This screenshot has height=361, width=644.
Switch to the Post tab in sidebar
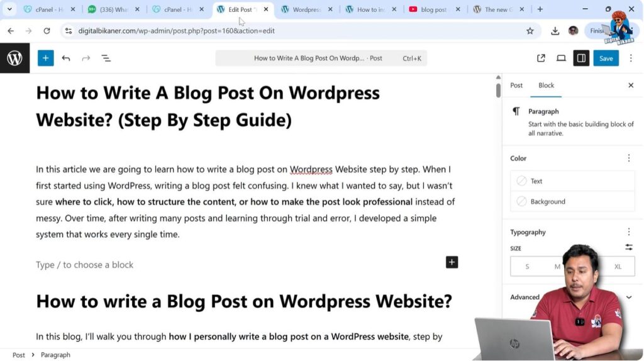(516, 85)
